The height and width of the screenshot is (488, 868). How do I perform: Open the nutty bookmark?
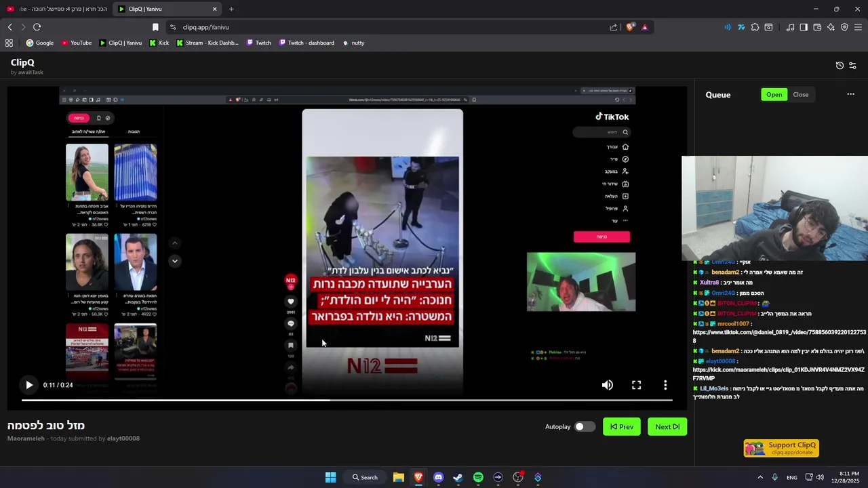click(x=353, y=43)
